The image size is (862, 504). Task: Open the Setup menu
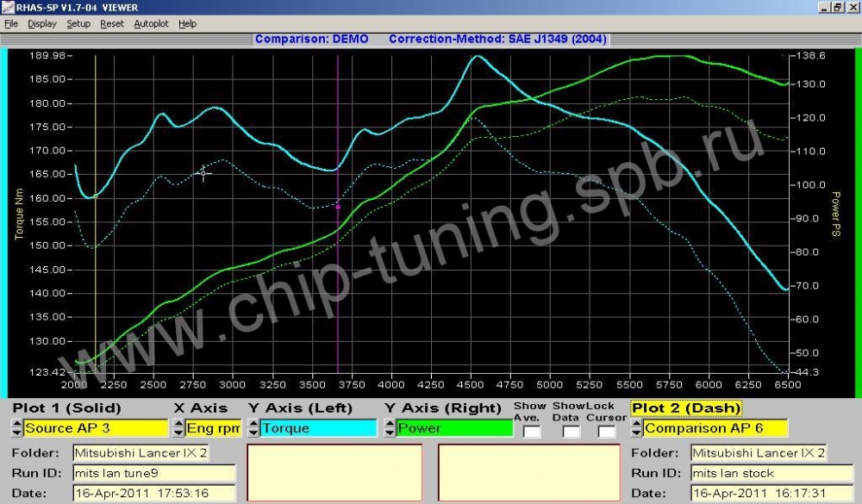click(78, 24)
